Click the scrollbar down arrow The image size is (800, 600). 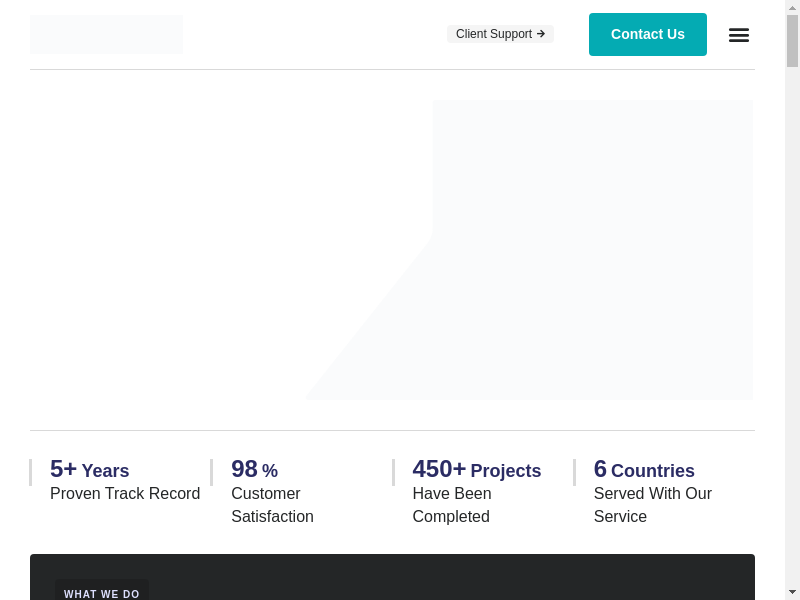pos(792,591)
